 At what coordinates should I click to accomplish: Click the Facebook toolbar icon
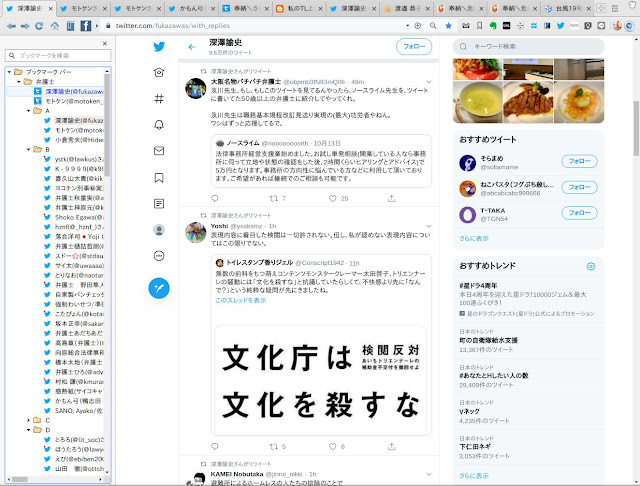tap(86, 26)
